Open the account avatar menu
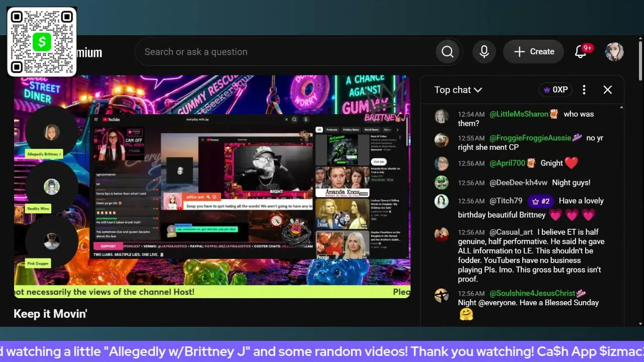This screenshot has width=644, height=362. [614, 52]
